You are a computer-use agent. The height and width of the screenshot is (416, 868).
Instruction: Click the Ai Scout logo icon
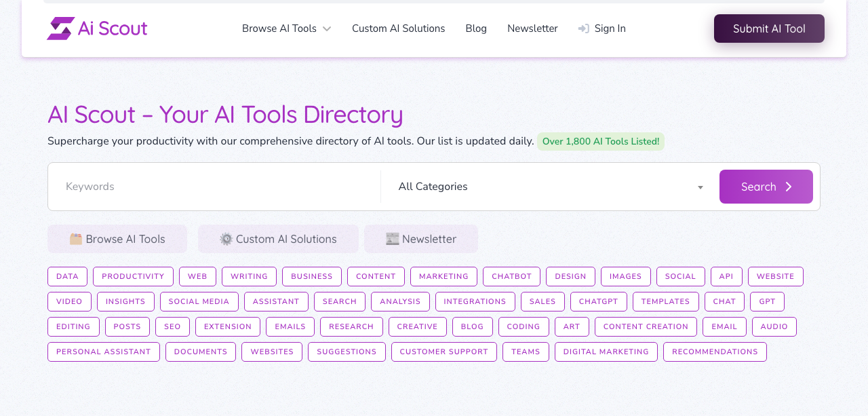[60, 29]
